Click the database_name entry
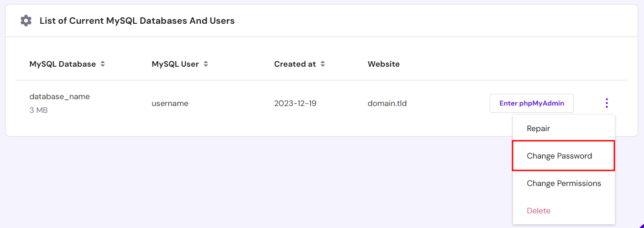This screenshot has width=644, height=228. (x=59, y=96)
